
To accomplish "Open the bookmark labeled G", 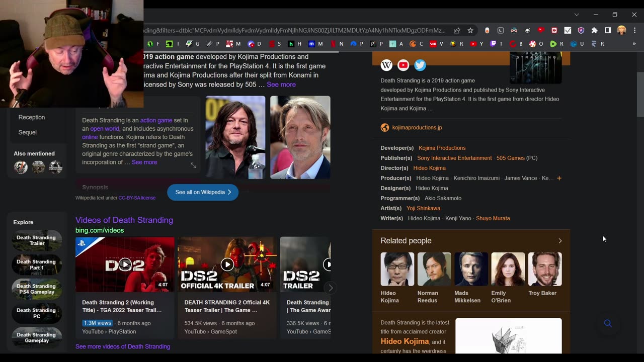I will [193, 44].
